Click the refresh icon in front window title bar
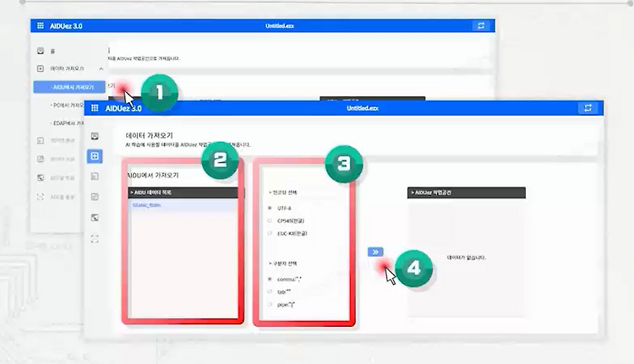The image size is (634, 364). (x=588, y=108)
